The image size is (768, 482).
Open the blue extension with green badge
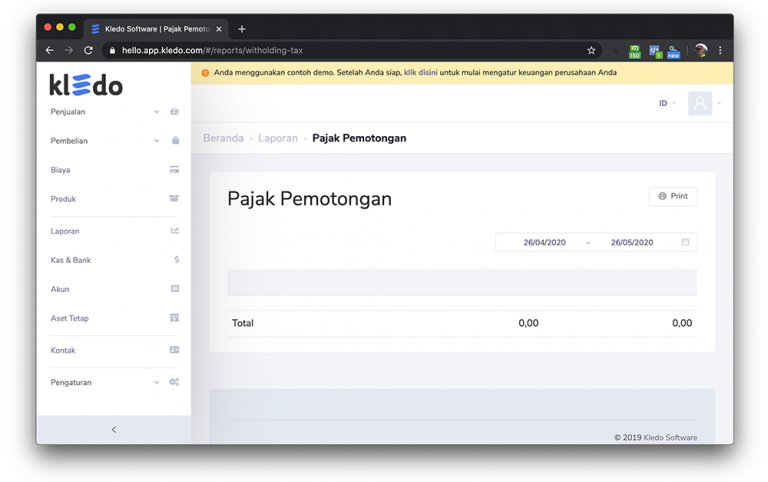tap(655, 51)
